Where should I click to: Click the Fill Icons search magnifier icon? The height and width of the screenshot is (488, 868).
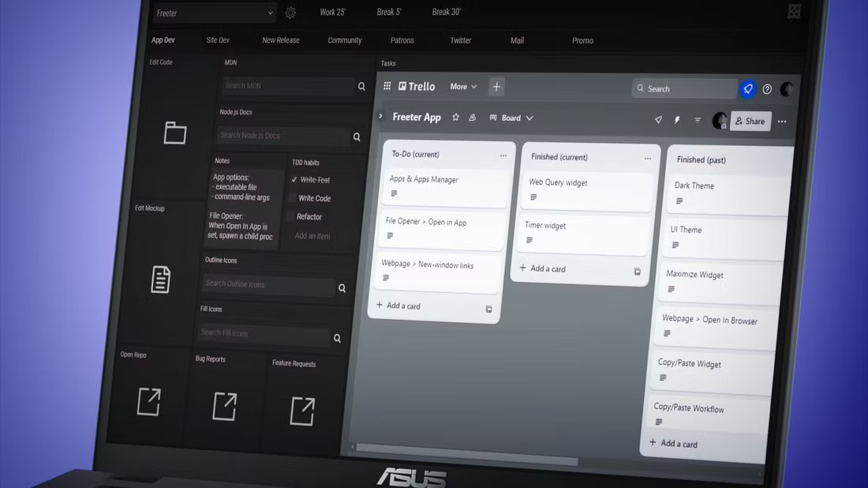[337, 338]
